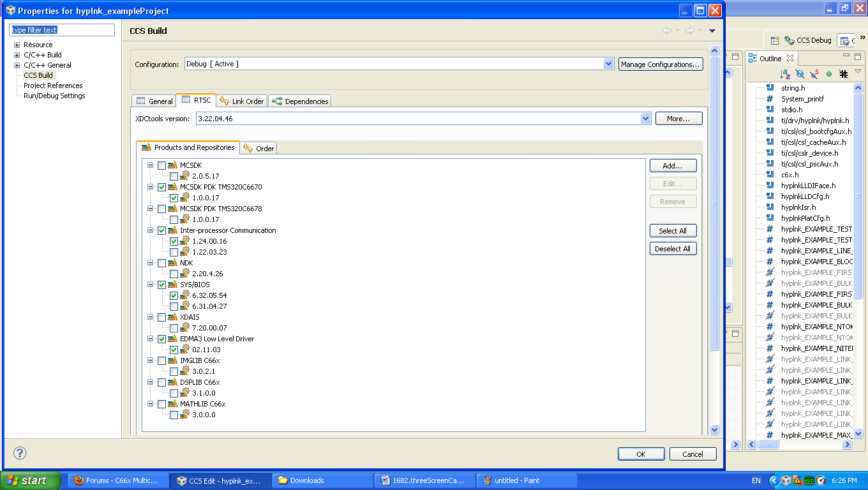Toggle crossed-out hash icon in Outline toolbar
Screen dimensions: 868x490
(x=844, y=74)
